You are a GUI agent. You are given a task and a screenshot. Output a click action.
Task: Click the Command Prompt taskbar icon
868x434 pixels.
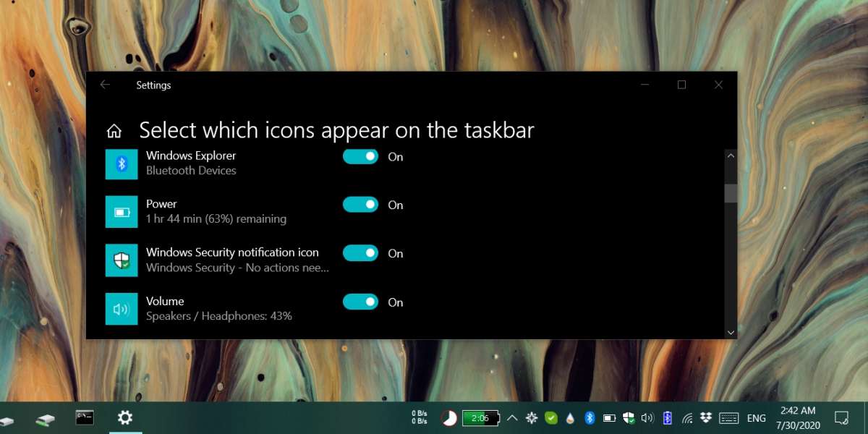85,417
